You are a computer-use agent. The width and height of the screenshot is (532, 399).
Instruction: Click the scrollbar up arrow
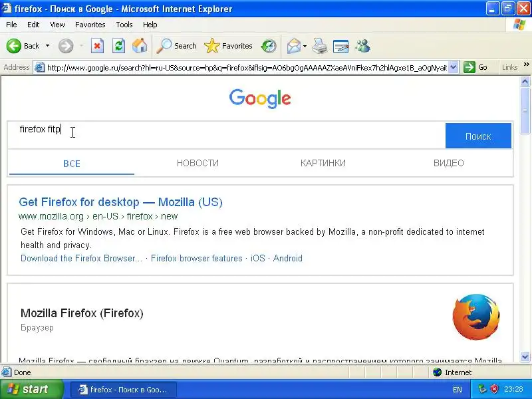pos(525,81)
